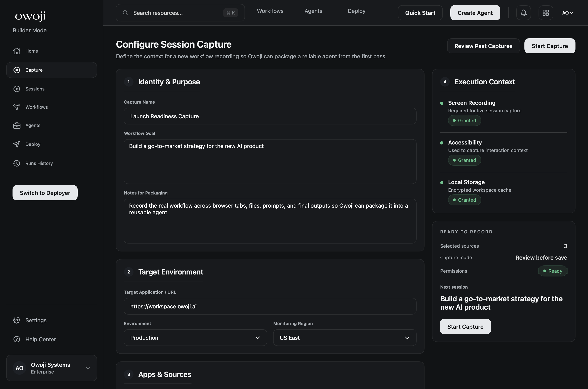This screenshot has width=588, height=389.
Task: Click the Agents briefcase icon in sidebar
Action: pos(17,125)
